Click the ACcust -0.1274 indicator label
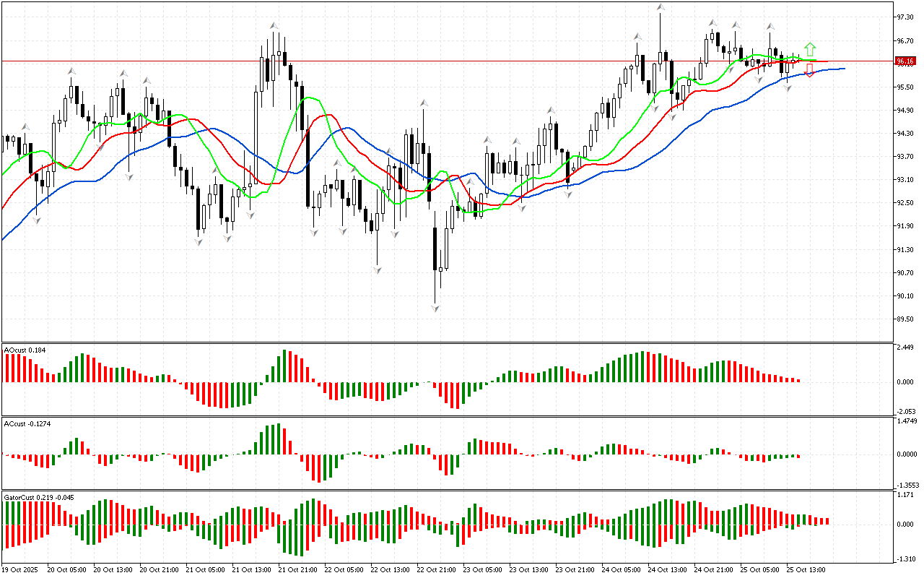This screenshot has height=578, width=924. tap(29, 423)
